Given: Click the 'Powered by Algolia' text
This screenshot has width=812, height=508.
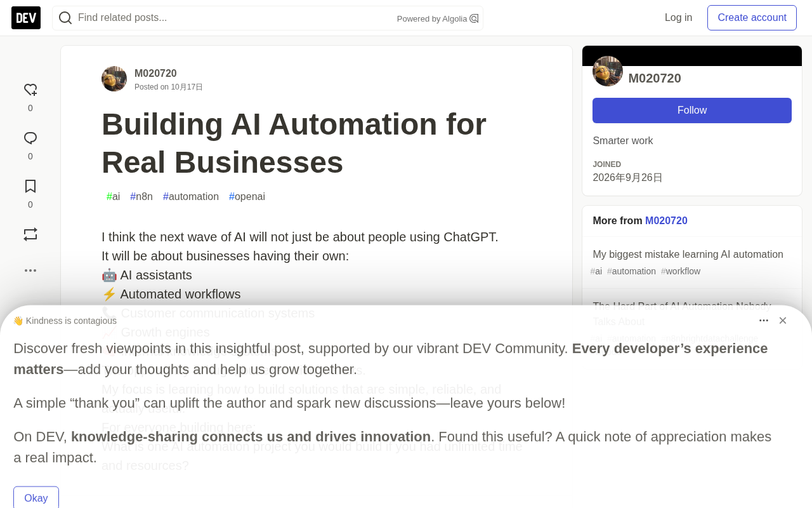Looking at the screenshot, I should pyautogui.click(x=432, y=19).
